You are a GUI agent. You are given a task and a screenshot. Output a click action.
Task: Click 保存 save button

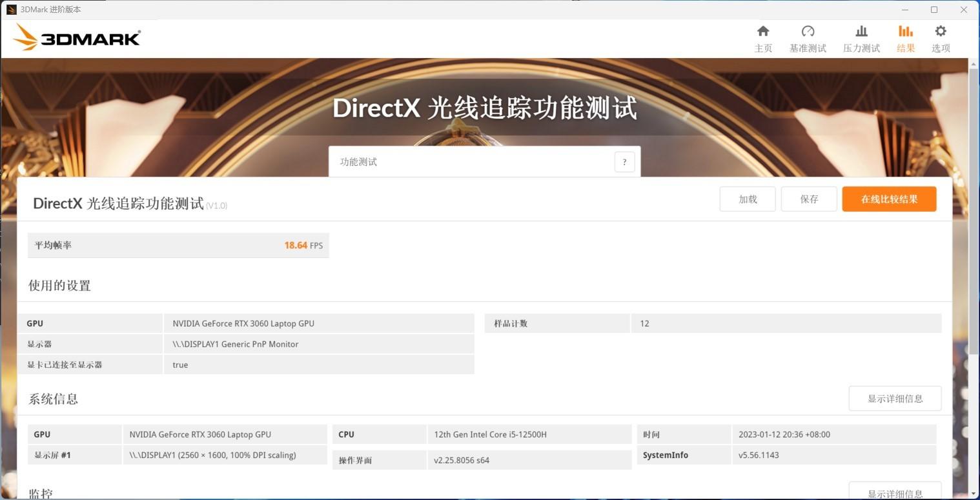pos(809,199)
